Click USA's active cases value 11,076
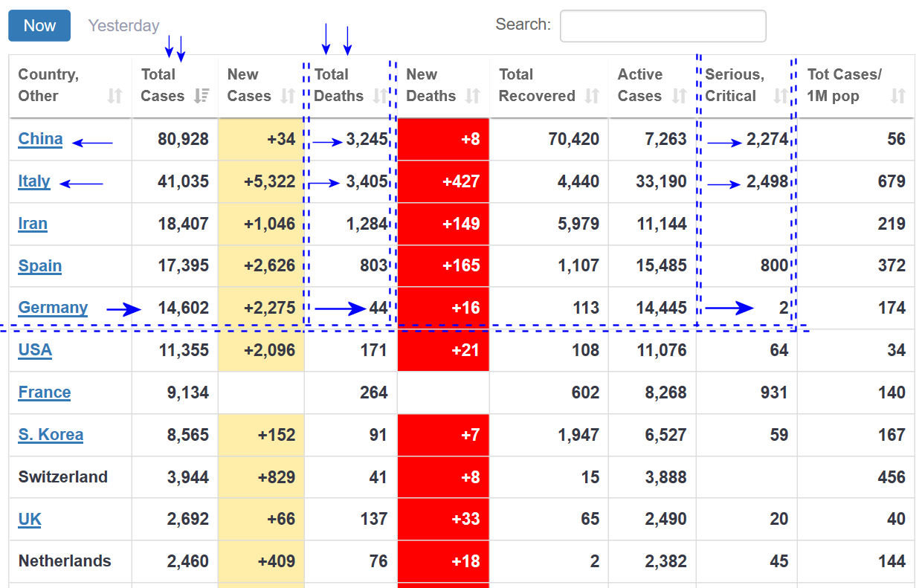Viewport: 922px width, 588px height. tap(661, 350)
